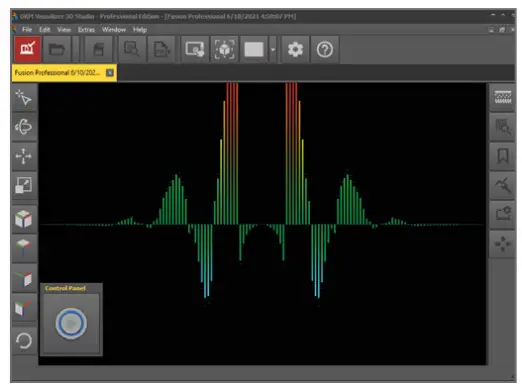522x391 pixels.
Task: Click the profile measurement peak icon
Action: tap(503, 185)
